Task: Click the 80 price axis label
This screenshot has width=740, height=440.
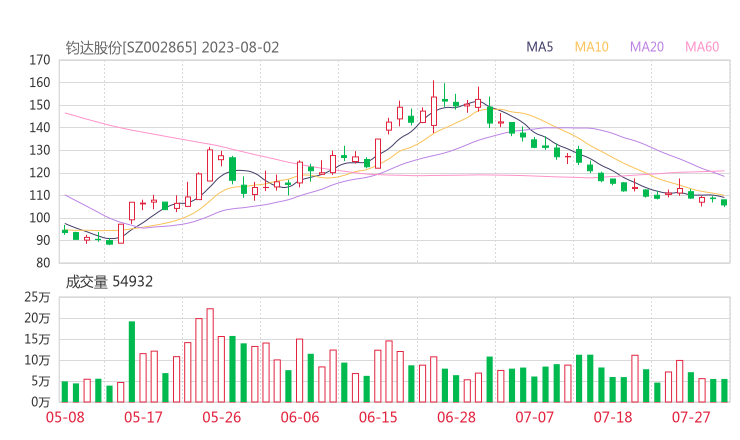Action: (x=43, y=263)
